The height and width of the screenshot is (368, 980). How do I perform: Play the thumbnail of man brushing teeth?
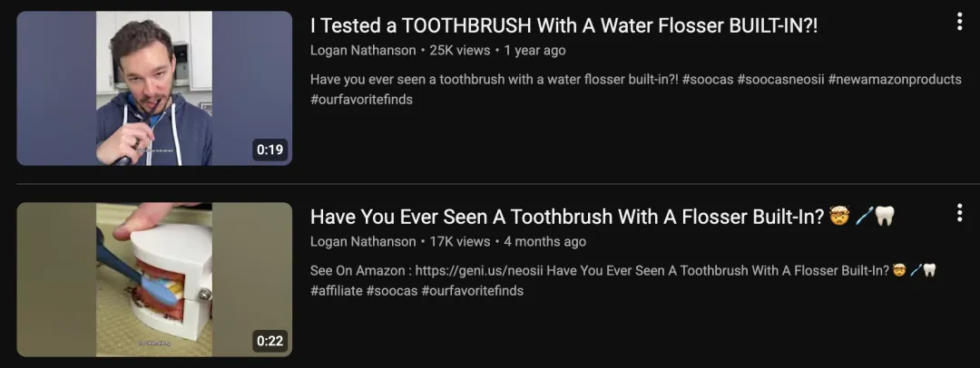tap(154, 88)
